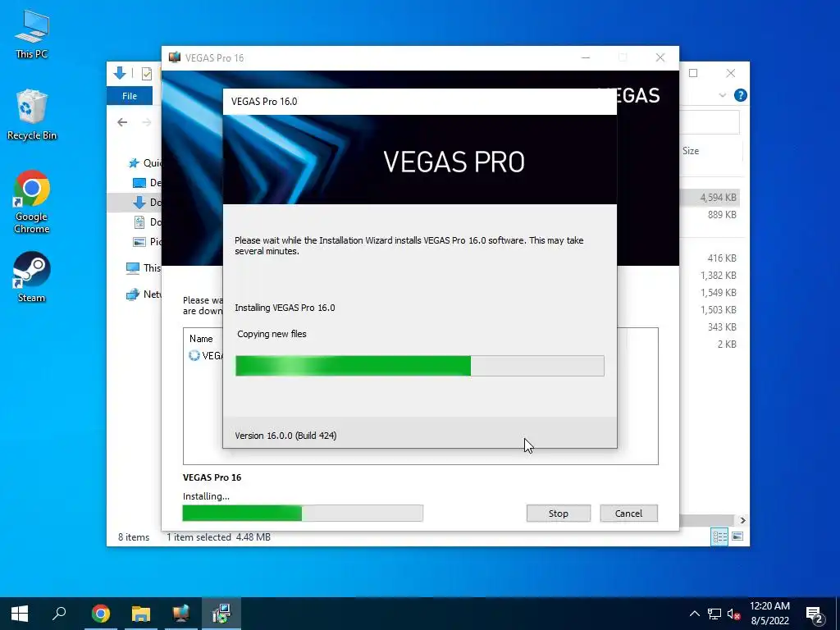Click the 4,594 KB file size entry
This screenshot has width=840, height=630.
tap(718, 198)
